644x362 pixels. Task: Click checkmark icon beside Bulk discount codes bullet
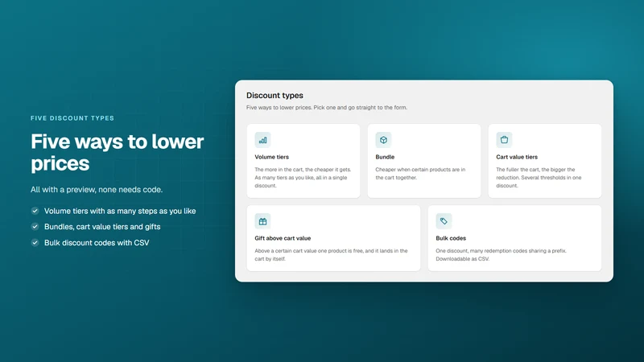pos(35,243)
